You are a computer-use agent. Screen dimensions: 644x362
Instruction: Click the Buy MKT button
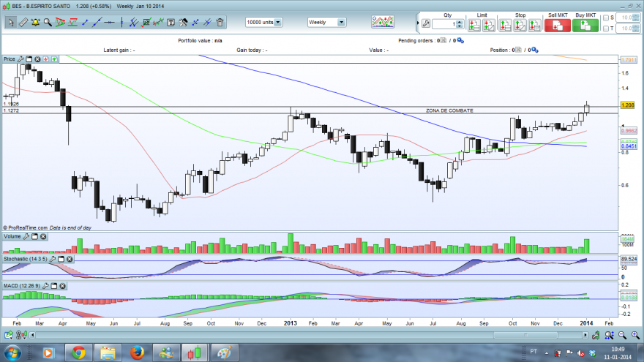585,26
